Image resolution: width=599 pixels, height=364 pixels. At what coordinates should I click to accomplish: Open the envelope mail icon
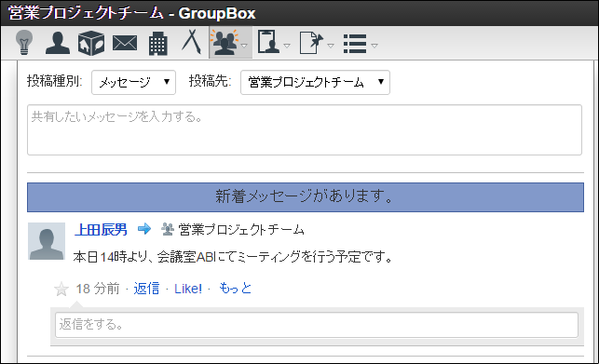point(125,43)
